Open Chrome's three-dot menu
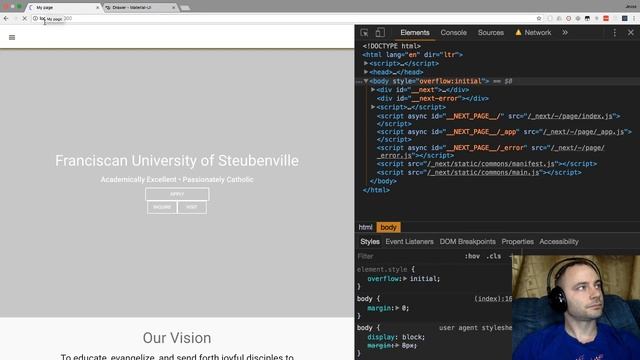The width and height of the screenshot is (640, 360). click(x=634, y=18)
